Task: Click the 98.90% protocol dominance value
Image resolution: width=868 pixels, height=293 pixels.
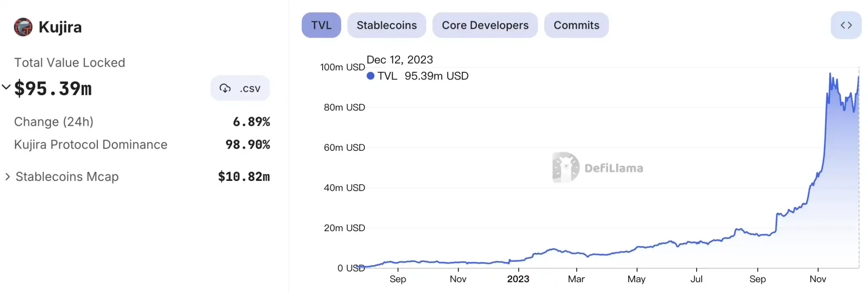Action: (248, 145)
